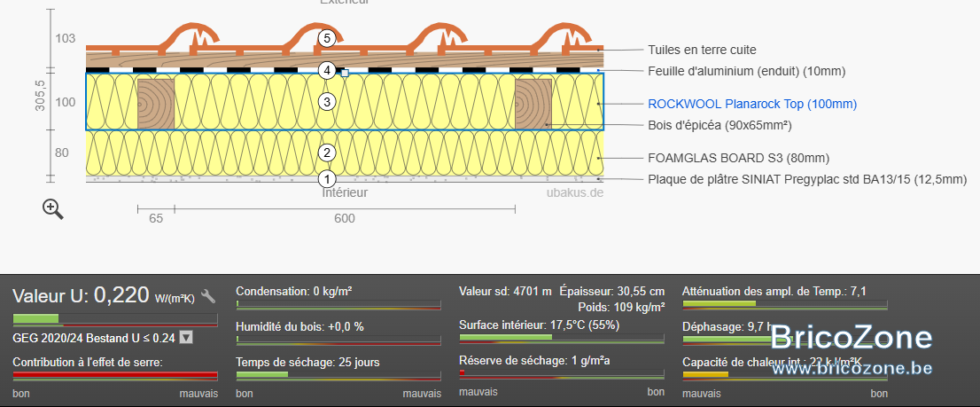The width and height of the screenshot is (980, 407).
Task: Click the small square handle on layer 3
Action: pos(345,73)
